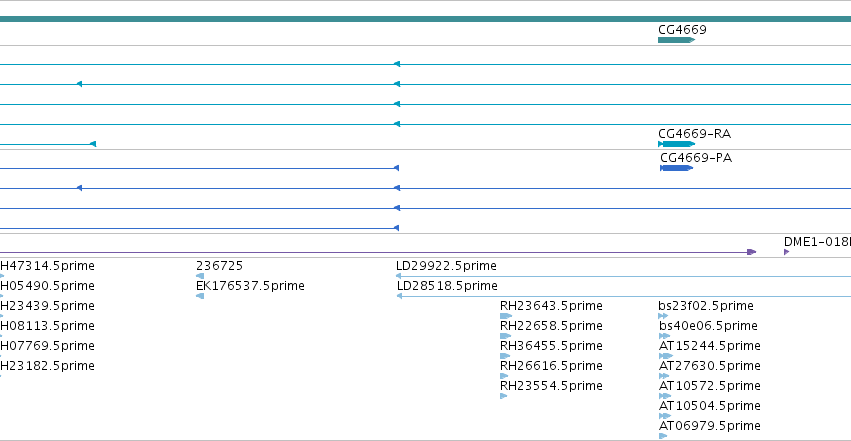Select the arrow glyph under EK176537.5prime
Viewport: 851px width, 441px height.
200,296
